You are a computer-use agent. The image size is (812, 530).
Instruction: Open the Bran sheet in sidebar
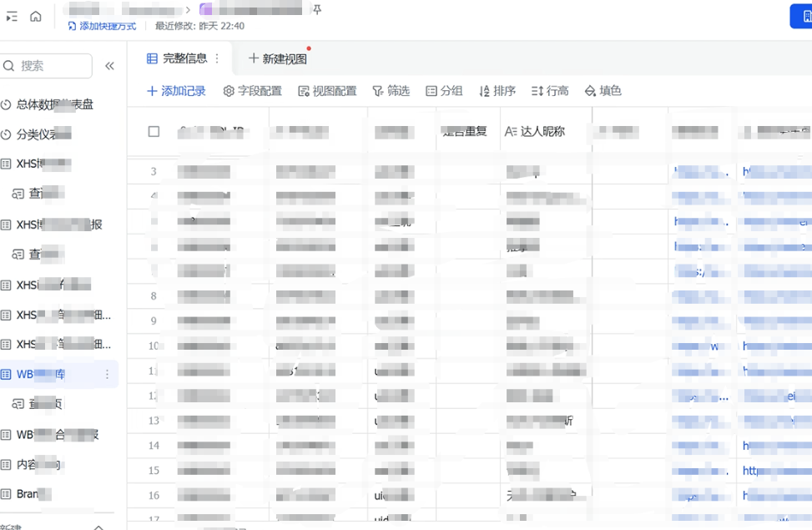tap(27, 494)
